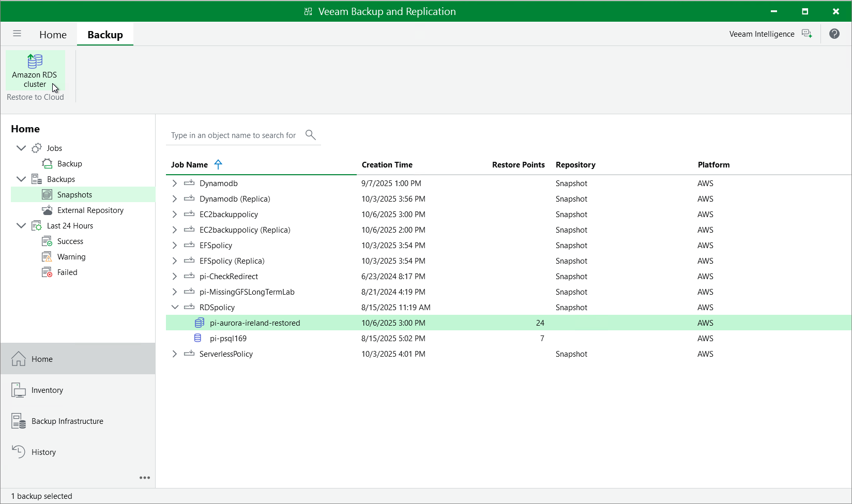Open the Failed sessions node
This screenshot has height=504, width=852.
click(67, 272)
